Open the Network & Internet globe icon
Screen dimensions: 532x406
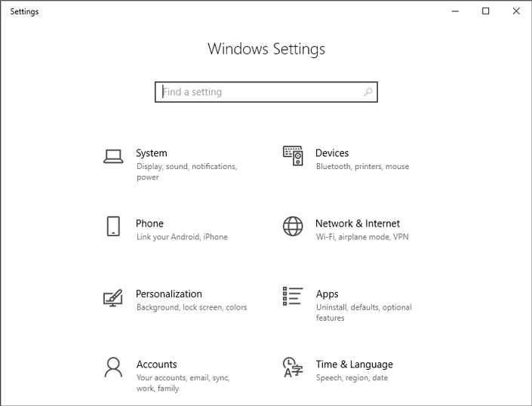(293, 226)
